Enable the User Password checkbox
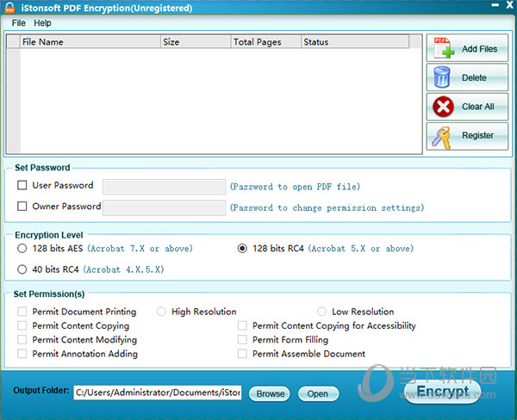517x420 pixels. point(22,185)
